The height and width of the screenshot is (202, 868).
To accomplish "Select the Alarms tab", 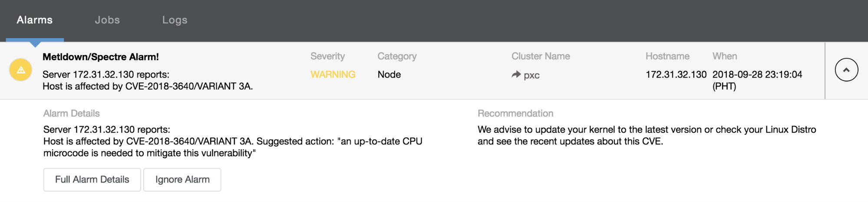I will point(35,20).
